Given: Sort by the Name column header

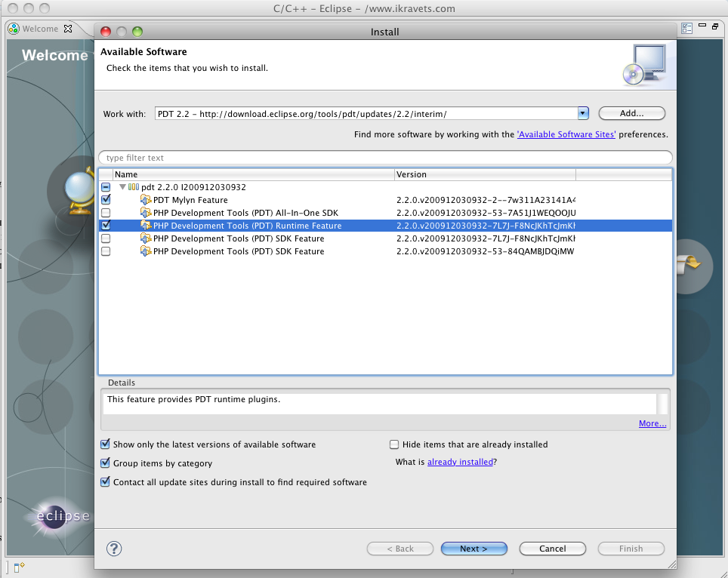Looking at the screenshot, I should [254, 174].
